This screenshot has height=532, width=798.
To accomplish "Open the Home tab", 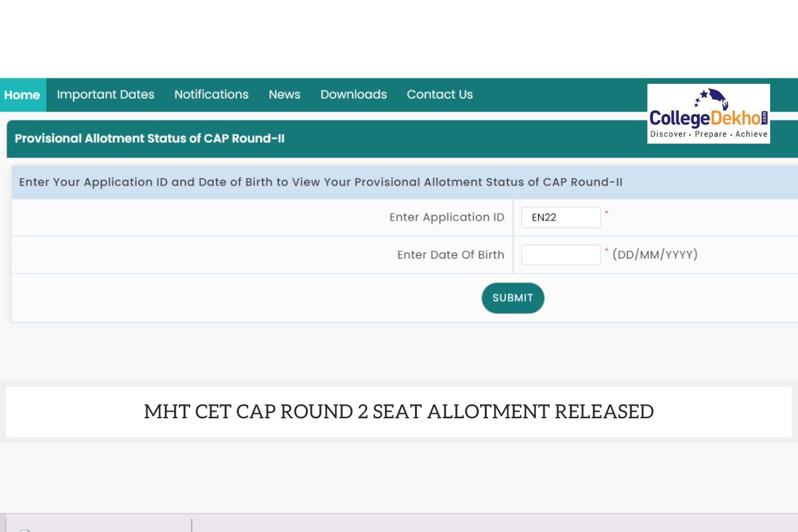I will click(22, 95).
